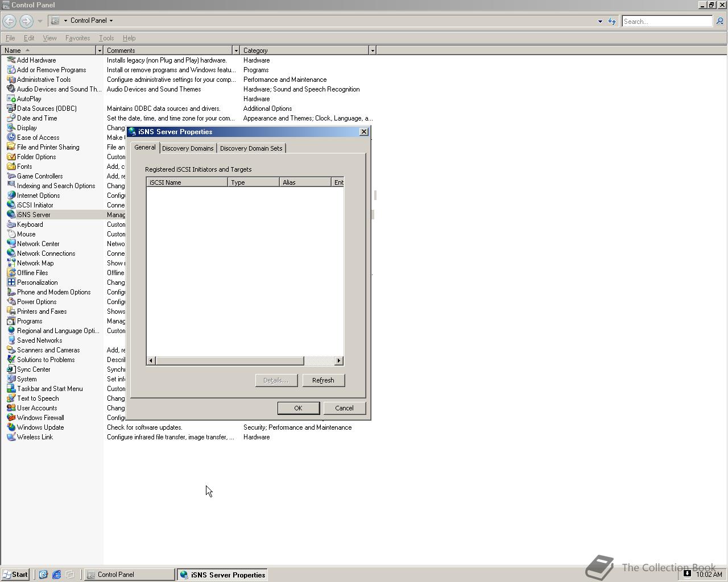Click the scroll right arrow in initiators list
The height and width of the screenshot is (582, 728).
coord(339,361)
